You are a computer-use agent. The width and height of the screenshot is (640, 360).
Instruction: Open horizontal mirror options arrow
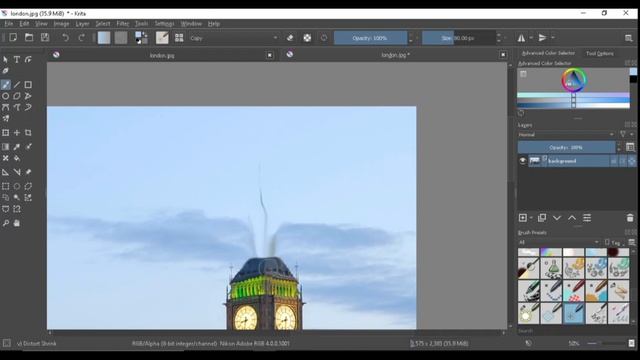531,38
